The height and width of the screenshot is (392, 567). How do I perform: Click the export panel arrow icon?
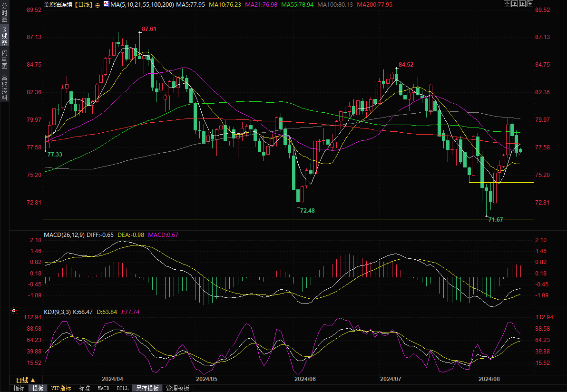529,4
